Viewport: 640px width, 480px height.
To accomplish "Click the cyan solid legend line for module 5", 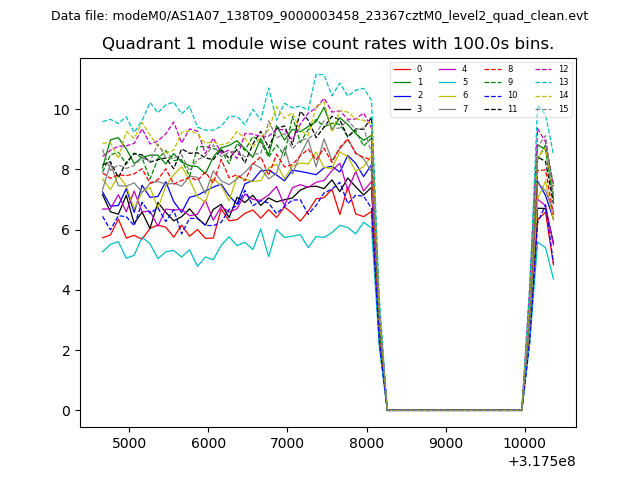I will 447,82.
